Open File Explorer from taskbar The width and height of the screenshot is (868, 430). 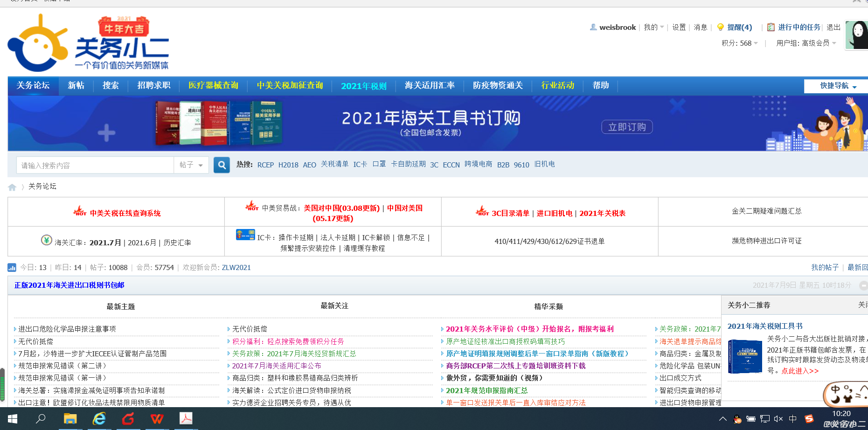click(70, 419)
